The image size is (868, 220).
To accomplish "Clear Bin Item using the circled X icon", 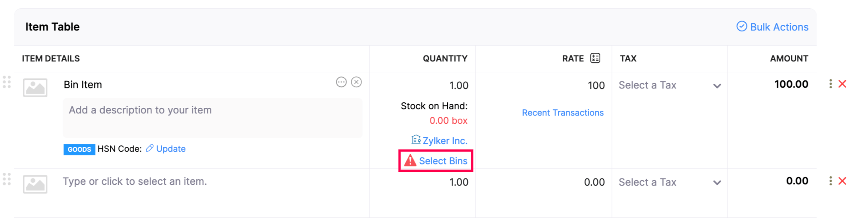I will 356,82.
